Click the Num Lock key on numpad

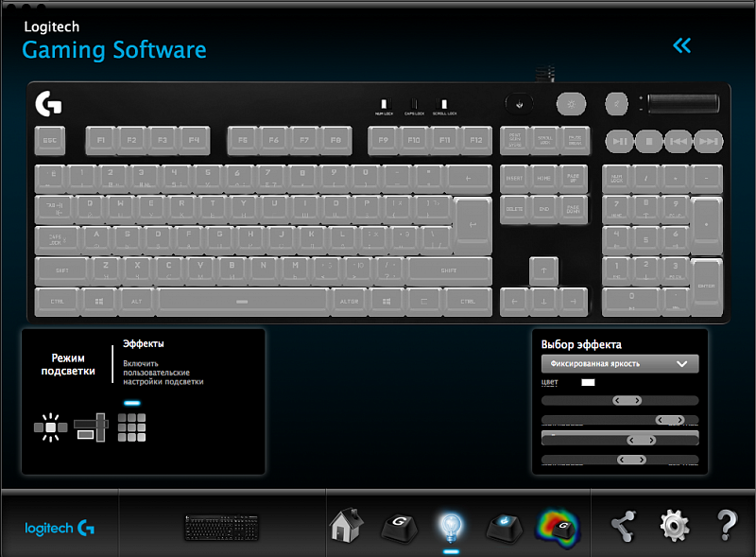click(617, 179)
